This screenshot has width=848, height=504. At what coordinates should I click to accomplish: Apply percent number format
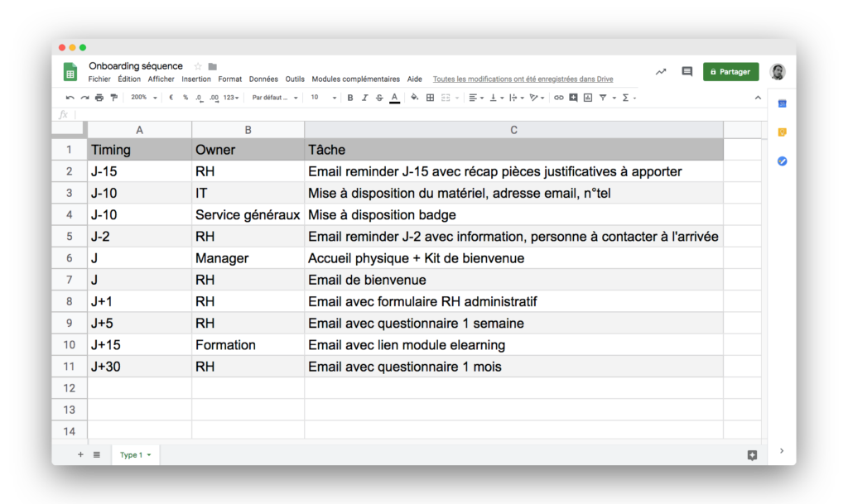(x=185, y=98)
